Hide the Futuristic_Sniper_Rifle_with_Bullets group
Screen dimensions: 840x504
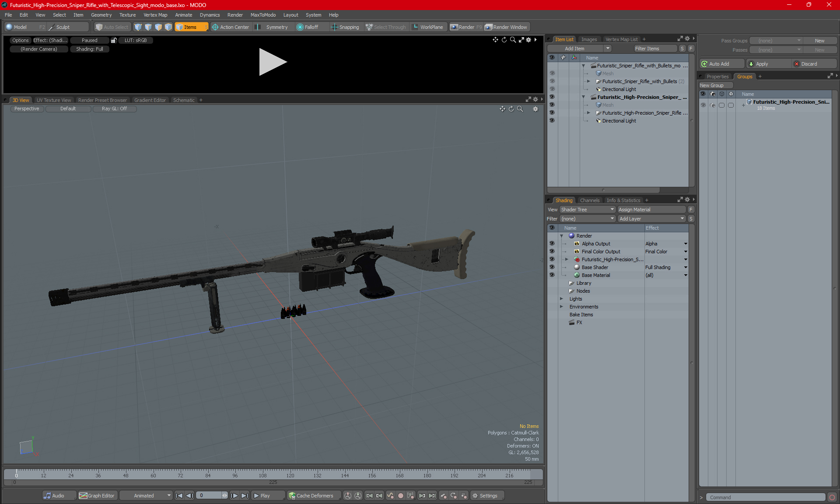pos(552,81)
